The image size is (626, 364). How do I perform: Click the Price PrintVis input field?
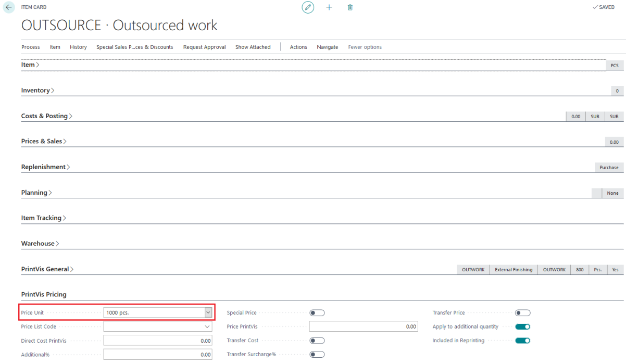[364, 327]
